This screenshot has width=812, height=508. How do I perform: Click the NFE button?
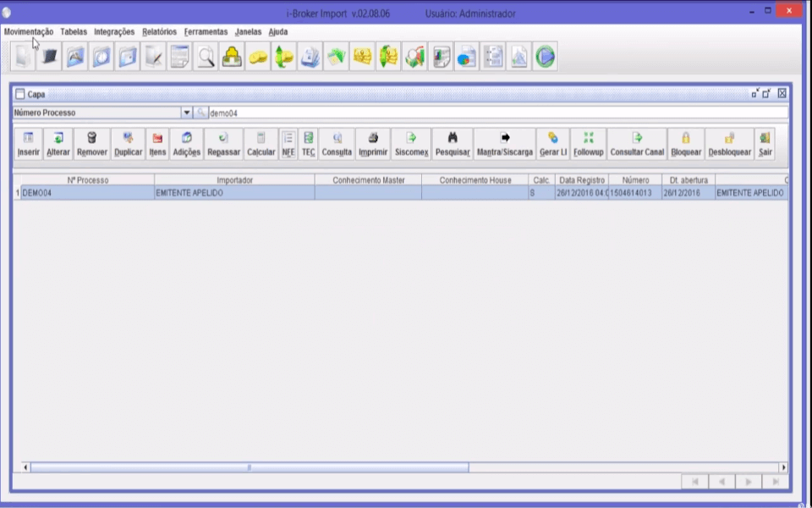tap(288, 144)
